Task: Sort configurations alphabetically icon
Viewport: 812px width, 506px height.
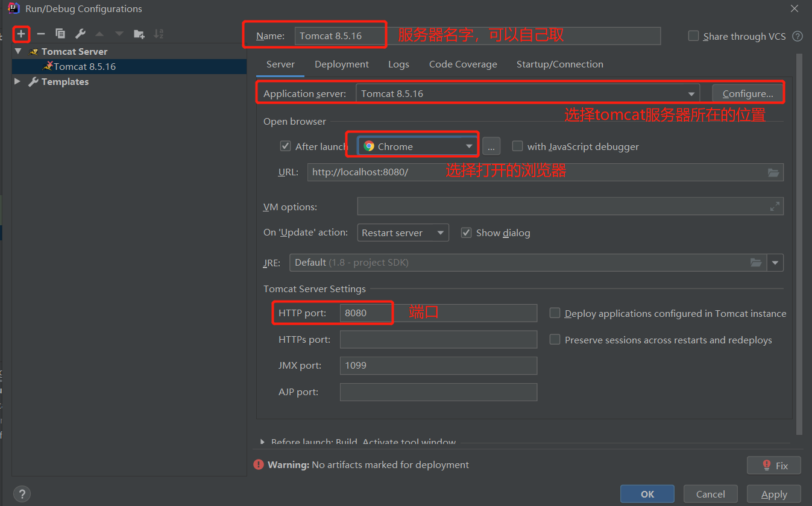Action: [159, 34]
